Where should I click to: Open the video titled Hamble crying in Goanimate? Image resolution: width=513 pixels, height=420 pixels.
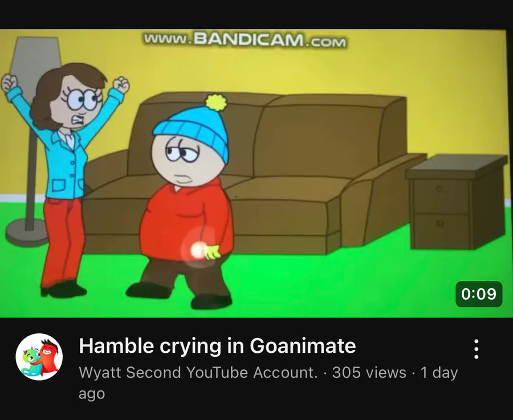coord(217,346)
